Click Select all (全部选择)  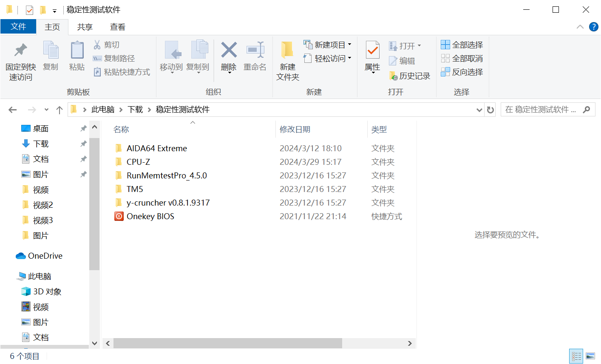[462, 45]
